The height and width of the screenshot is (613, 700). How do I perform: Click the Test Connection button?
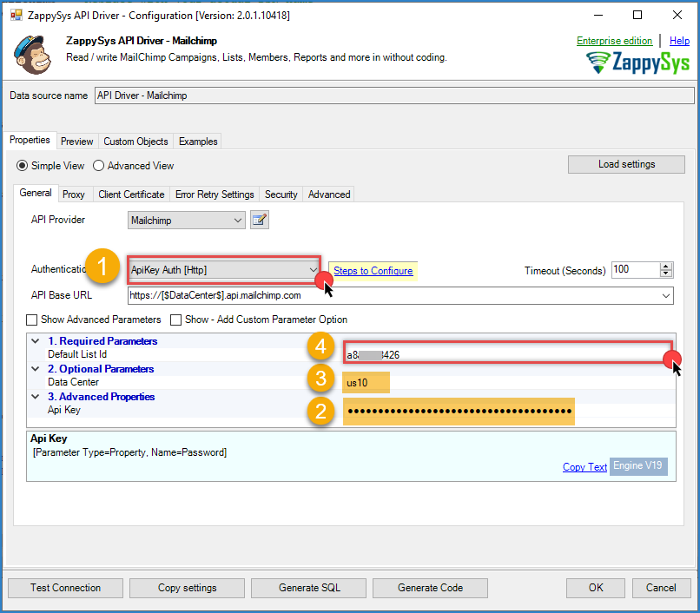coord(66,588)
